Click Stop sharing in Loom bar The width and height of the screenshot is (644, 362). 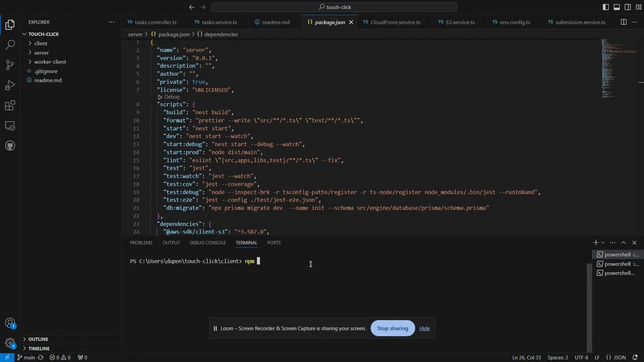392,328
